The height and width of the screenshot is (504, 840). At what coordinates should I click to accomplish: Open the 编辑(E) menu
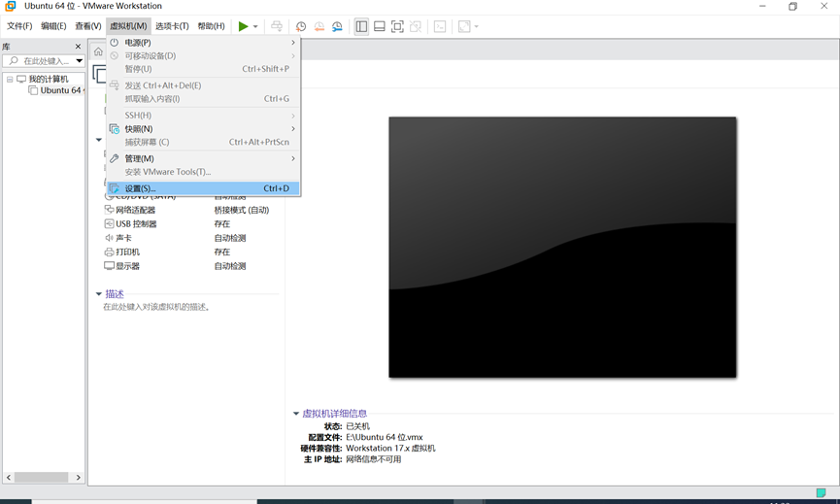tap(53, 26)
